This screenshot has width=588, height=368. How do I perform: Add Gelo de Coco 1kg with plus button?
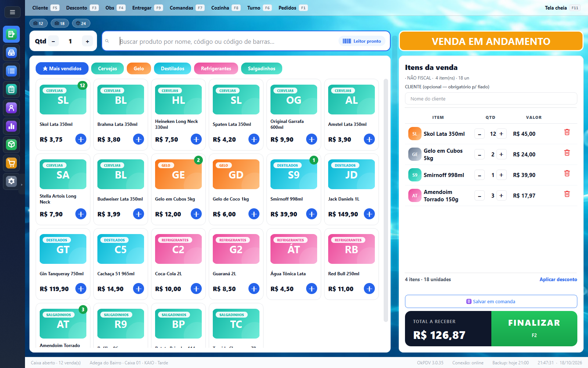pyautogui.click(x=254, y=214)
